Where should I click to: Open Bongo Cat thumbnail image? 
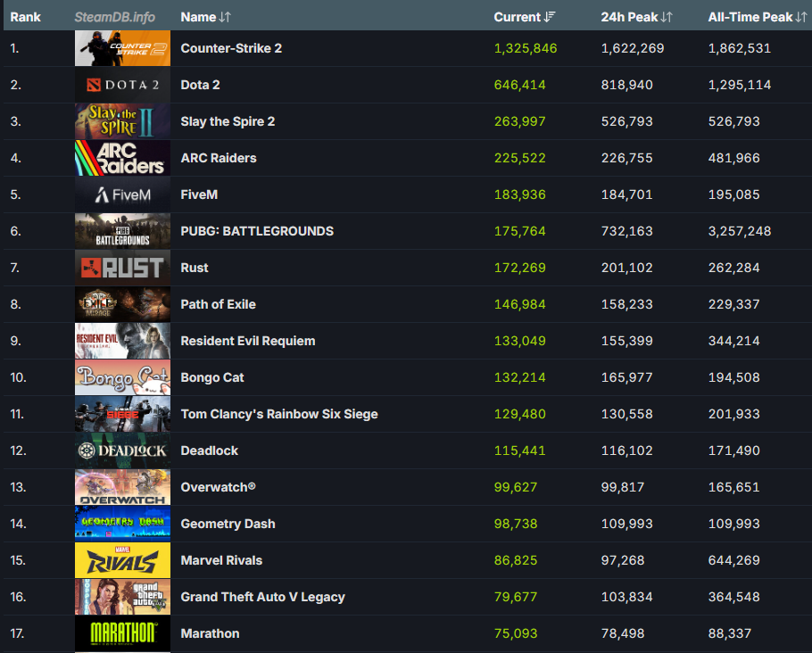point(122,377)
